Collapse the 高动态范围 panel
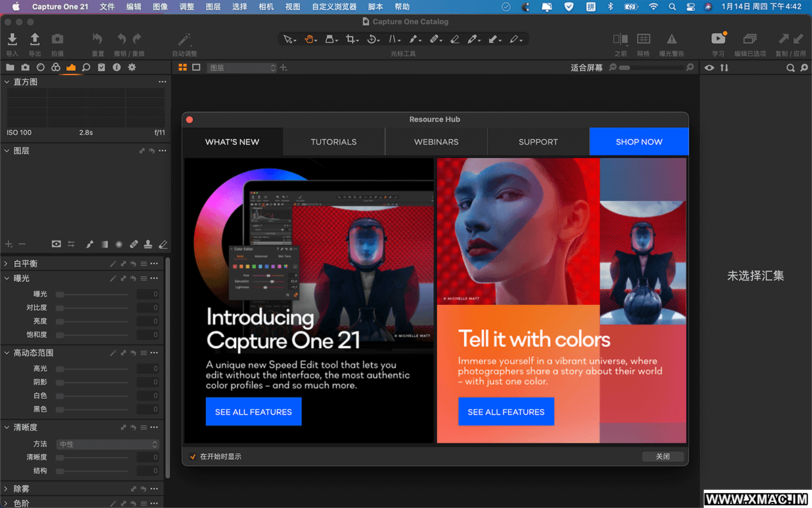The height and width of the screenshot is (508, 812). click(x=6, y=353)
